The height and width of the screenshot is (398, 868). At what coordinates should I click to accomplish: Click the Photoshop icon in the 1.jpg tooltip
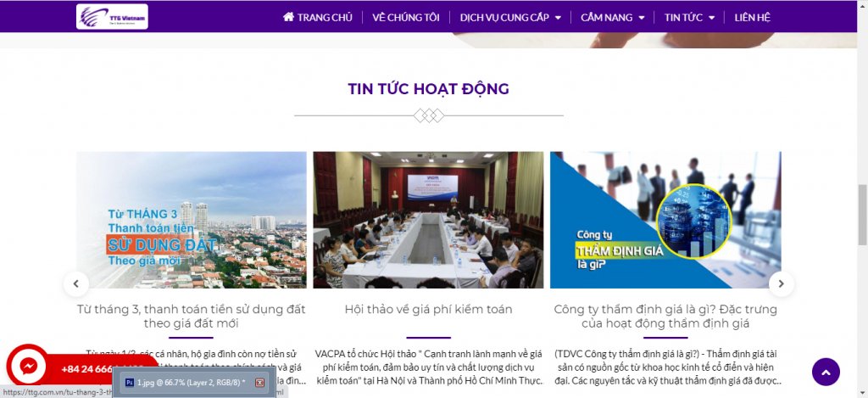[130, 383]
